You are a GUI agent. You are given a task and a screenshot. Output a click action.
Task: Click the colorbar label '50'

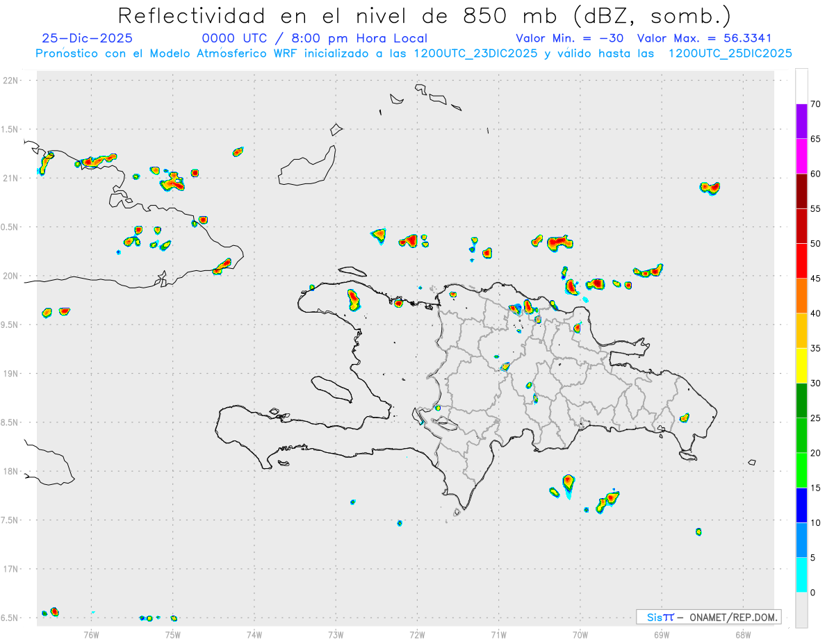point(815,244)
